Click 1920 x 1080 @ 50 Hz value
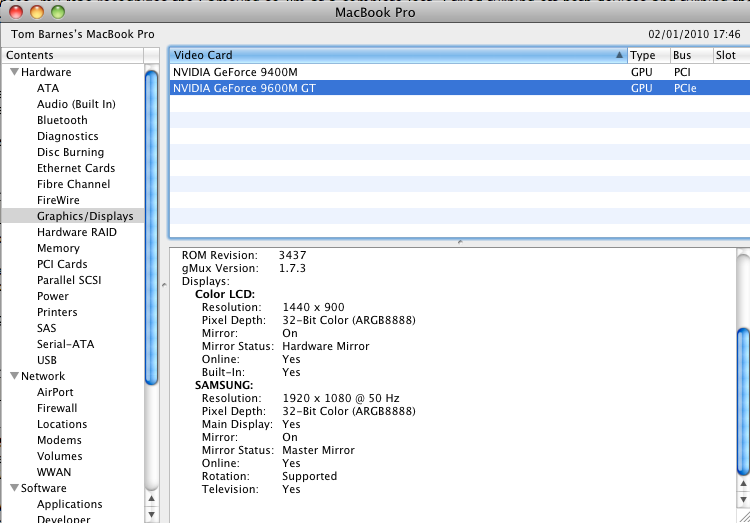Image resolution: width=750 pixels, height=523 pixels. coord(341,398)
